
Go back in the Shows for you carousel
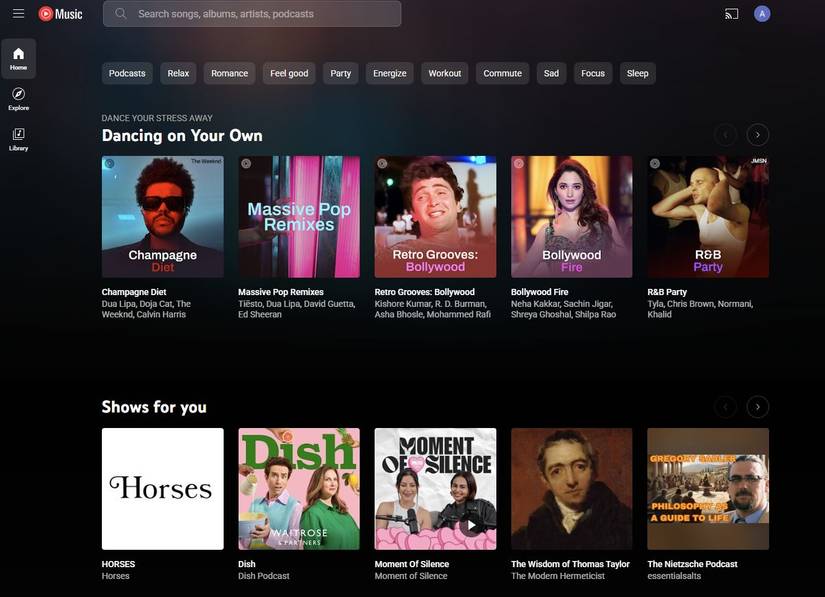tap(723, 405)
